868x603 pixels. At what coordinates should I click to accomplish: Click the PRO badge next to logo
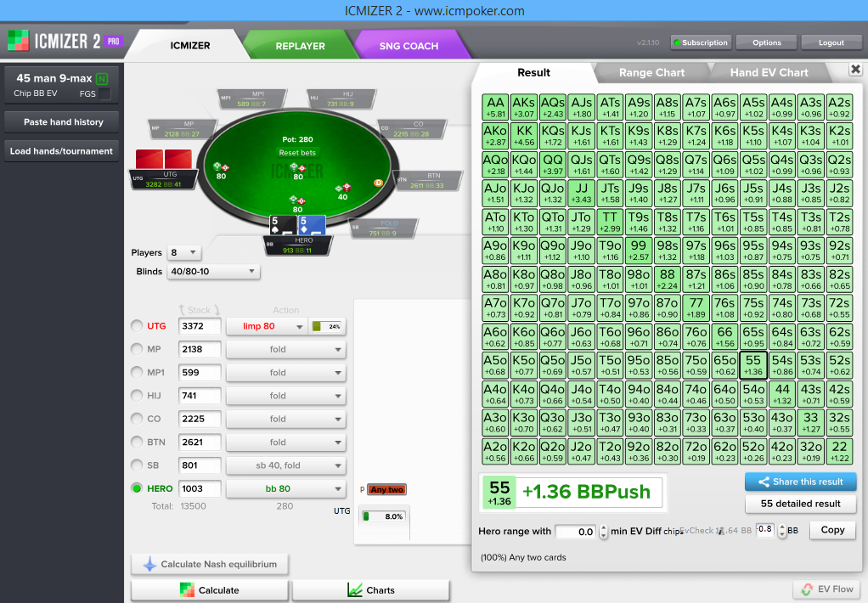click(114, 41)
